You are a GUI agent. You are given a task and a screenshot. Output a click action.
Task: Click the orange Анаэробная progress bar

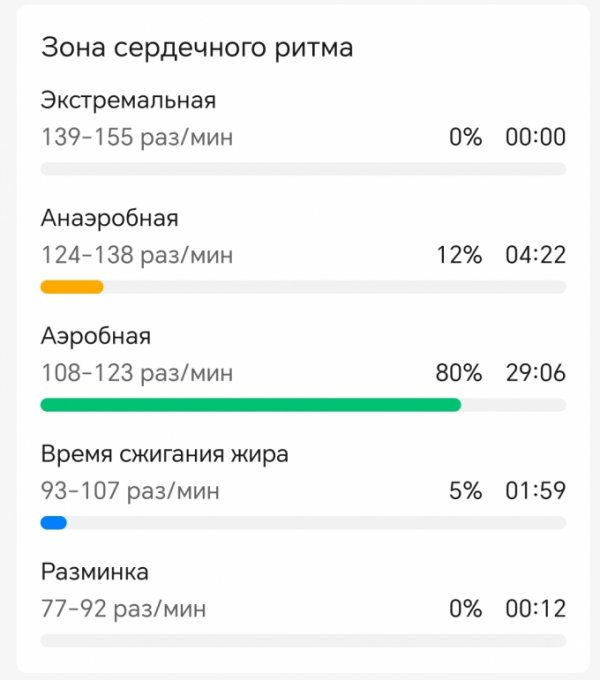coord(72,287)
